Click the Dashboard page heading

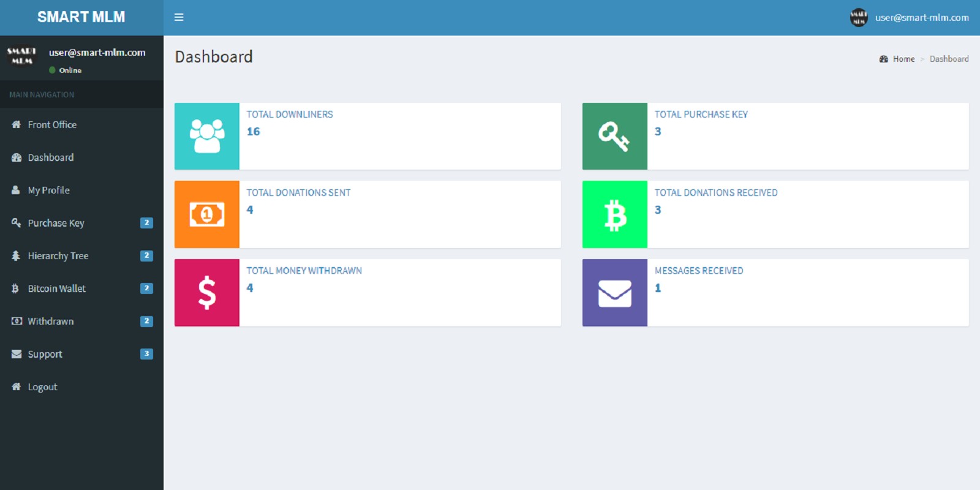coord(214,57)
